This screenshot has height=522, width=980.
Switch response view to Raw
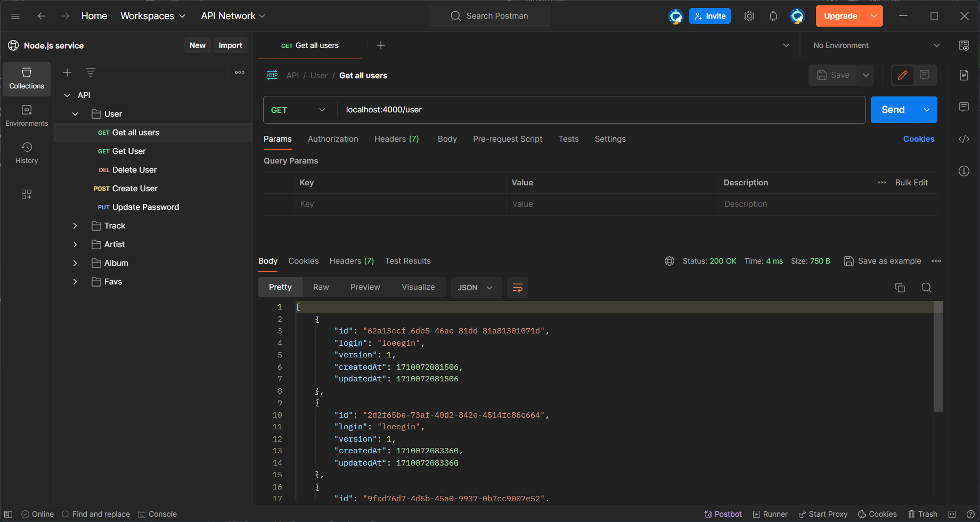click(x=321, y=287)
